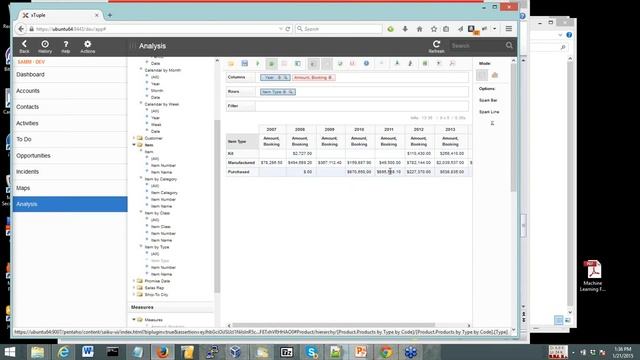Click the Save query disk icon
Viewport: 640px width, 360px height.
pyautogui.click(x=244, y=64)
